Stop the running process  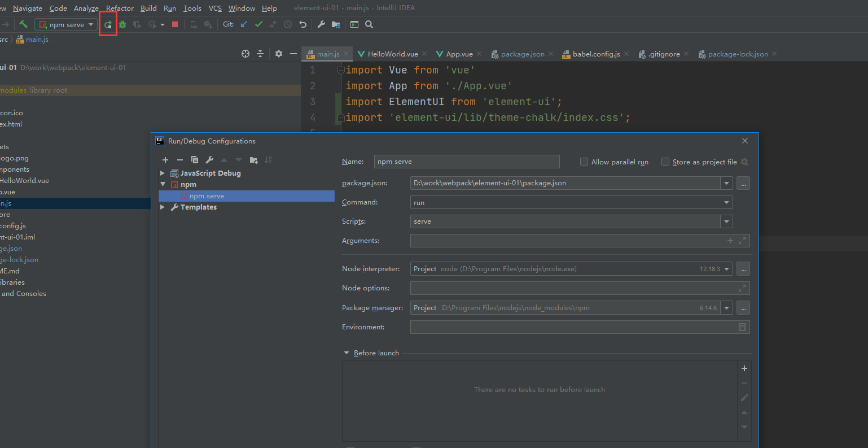click(x=174, y=24)
